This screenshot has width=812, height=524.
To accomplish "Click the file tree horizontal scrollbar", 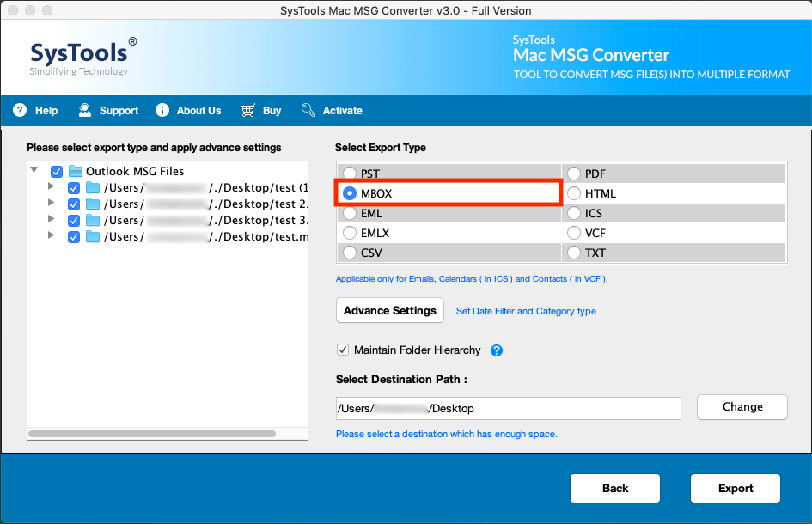I will pyautogui.click(x=152, y=434).
